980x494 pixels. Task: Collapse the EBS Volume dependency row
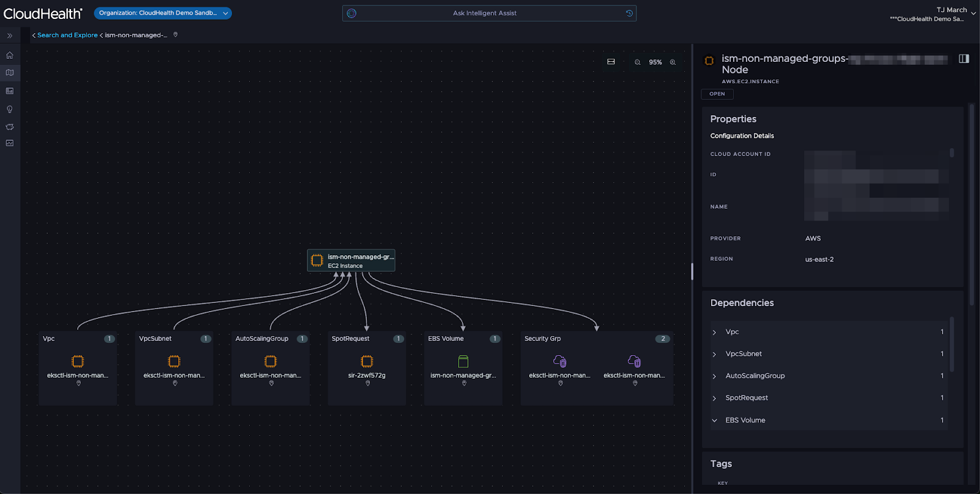[x=714, y=421]
